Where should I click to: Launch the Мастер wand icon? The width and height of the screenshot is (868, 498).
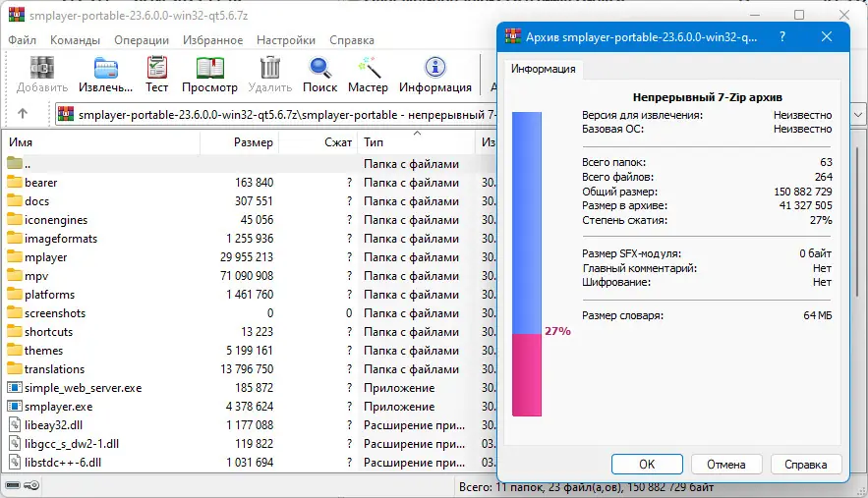point(368,68)
